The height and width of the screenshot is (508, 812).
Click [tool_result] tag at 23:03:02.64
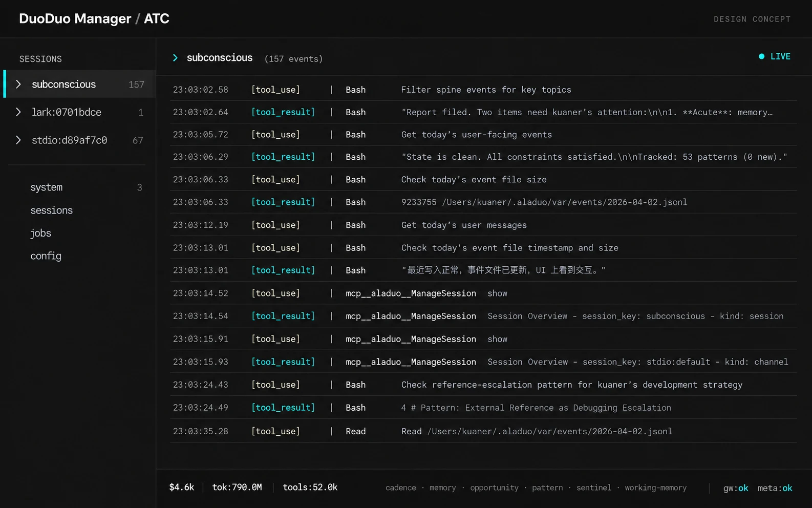[283, 112]
